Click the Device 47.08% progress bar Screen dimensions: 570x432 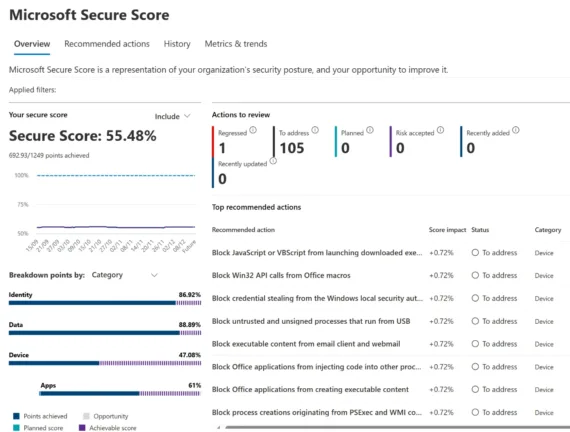105,363
